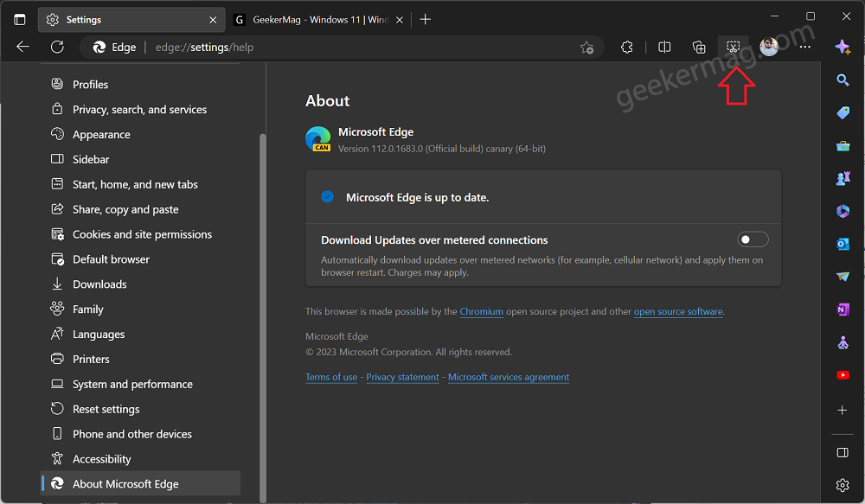
Task: Hide the sidebar using bottom panel icon
Action: coord(843,453)
